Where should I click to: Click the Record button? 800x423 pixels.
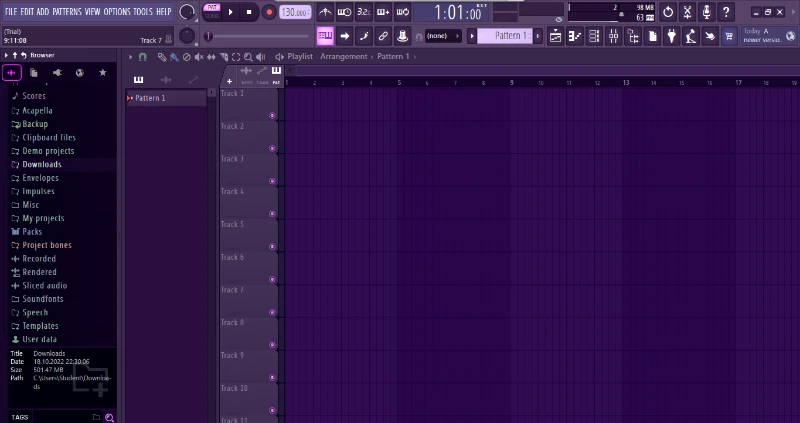[269, 12]
